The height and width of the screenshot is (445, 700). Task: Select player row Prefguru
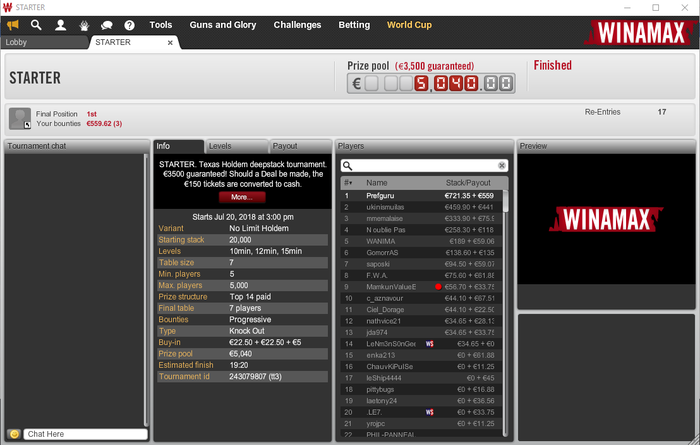click(421, 195)
